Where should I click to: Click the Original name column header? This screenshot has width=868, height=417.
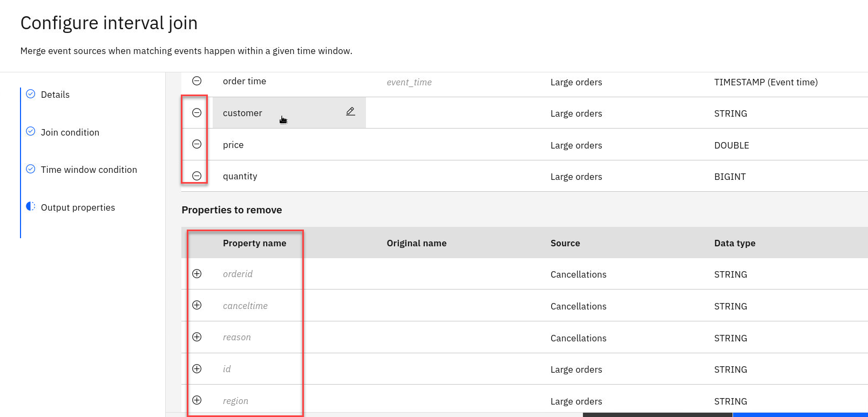(416, 243)
